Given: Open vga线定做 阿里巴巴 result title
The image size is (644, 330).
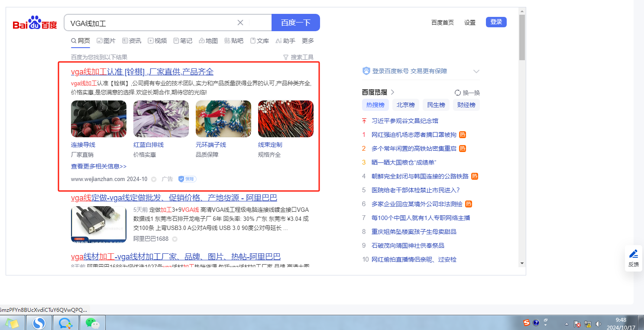Looking at the screenshot, I should 174,198.
